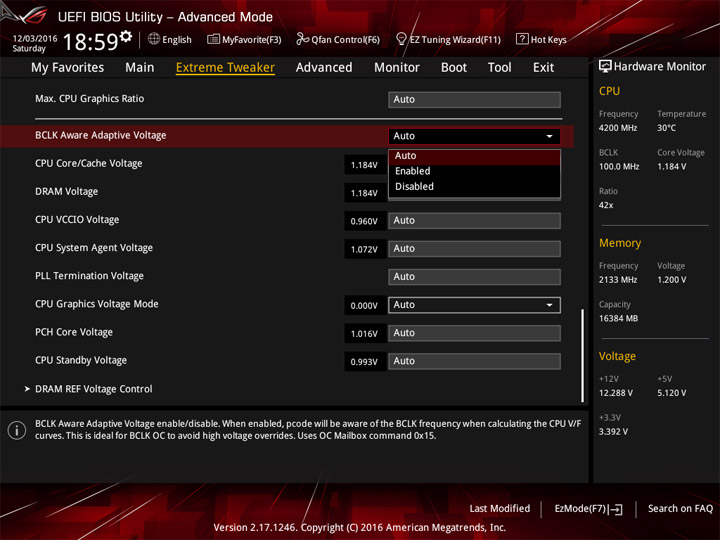Click the 0.000V Graphics Voltage reading
This screenshot has width=720, height=540.
(x=364, y=306)
